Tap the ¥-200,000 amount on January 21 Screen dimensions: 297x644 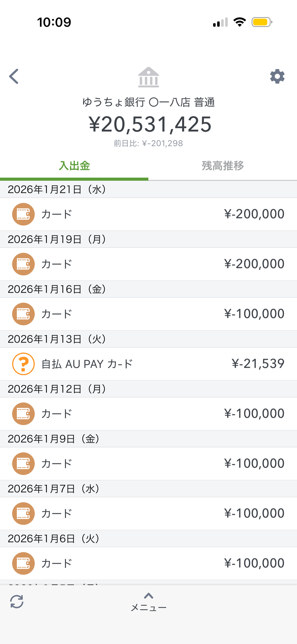pos(254,214)
